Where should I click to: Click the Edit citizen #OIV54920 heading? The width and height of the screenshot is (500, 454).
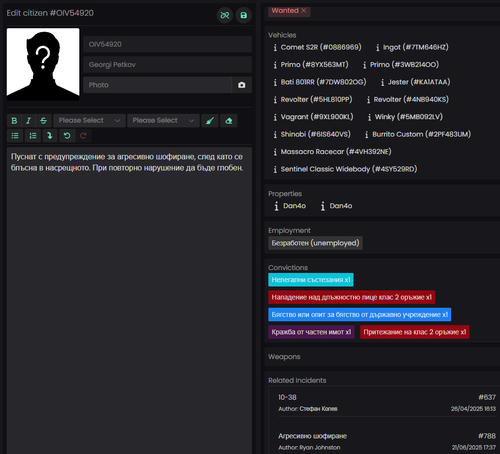[50, 13]
